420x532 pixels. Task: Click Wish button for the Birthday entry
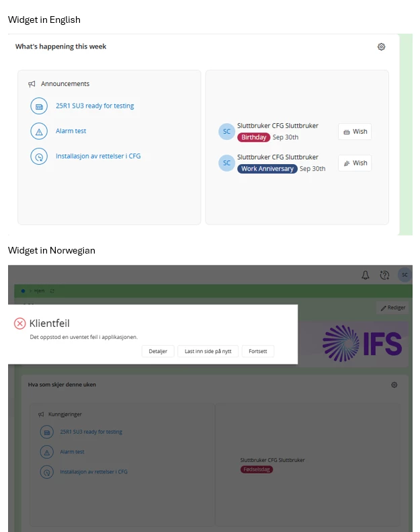click(355, 132)
